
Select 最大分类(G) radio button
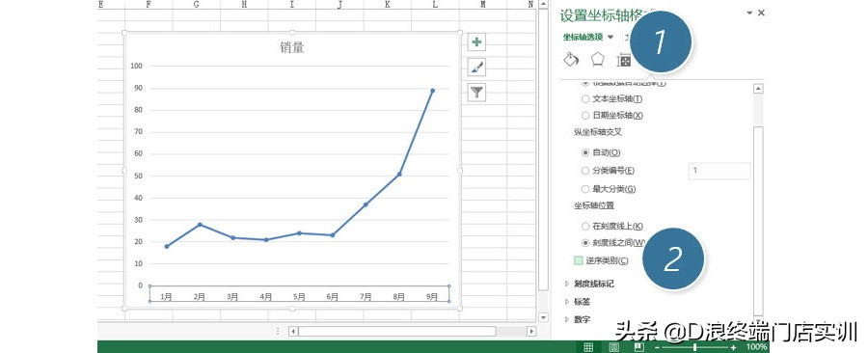point(585,189)
